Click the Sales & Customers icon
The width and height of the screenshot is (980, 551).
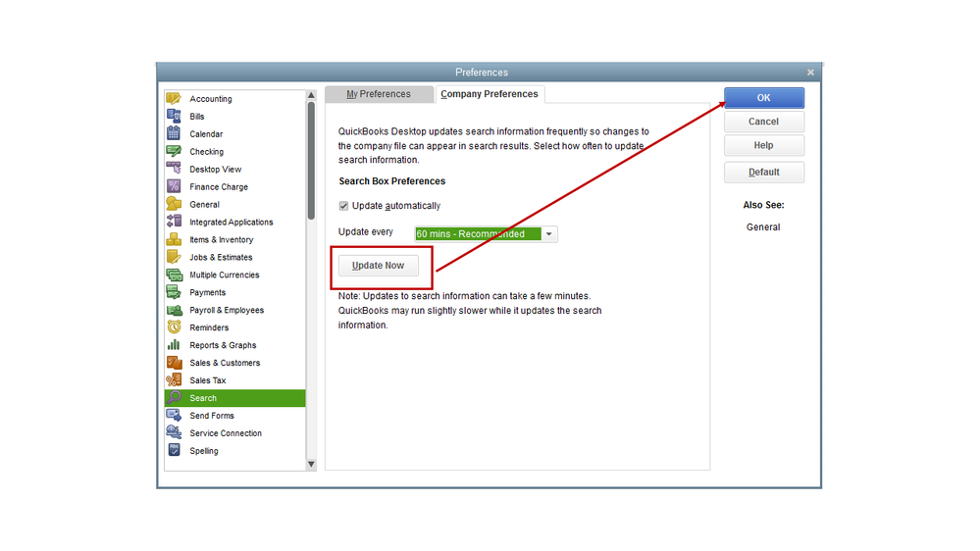(x=174, y=363)
